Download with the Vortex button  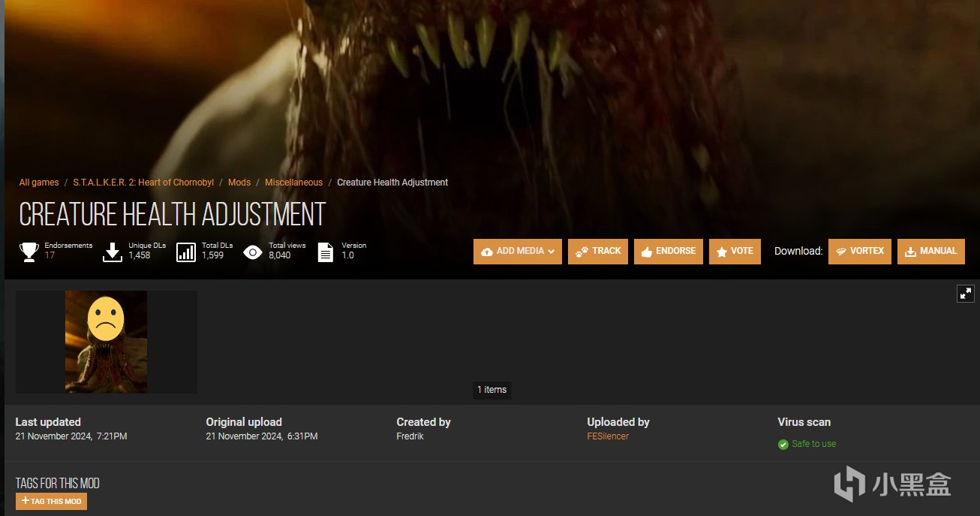pyautogui.click(x=860, y=252)
